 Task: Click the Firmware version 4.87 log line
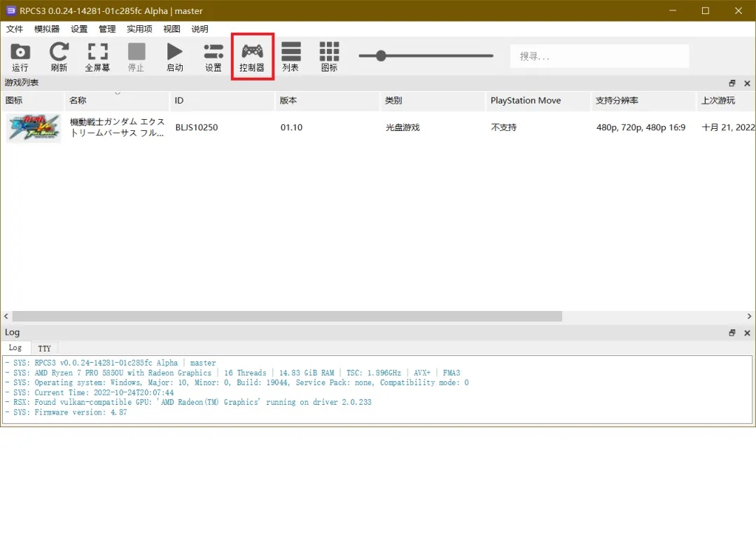[x=66, y=413]
